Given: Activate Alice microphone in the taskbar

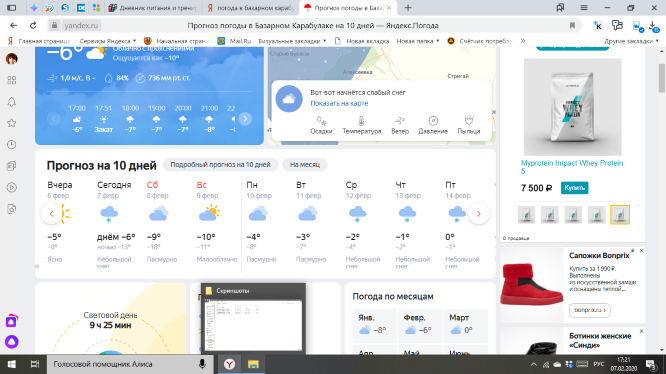Looking at the screenshot, I should click(x=203, y=364).
